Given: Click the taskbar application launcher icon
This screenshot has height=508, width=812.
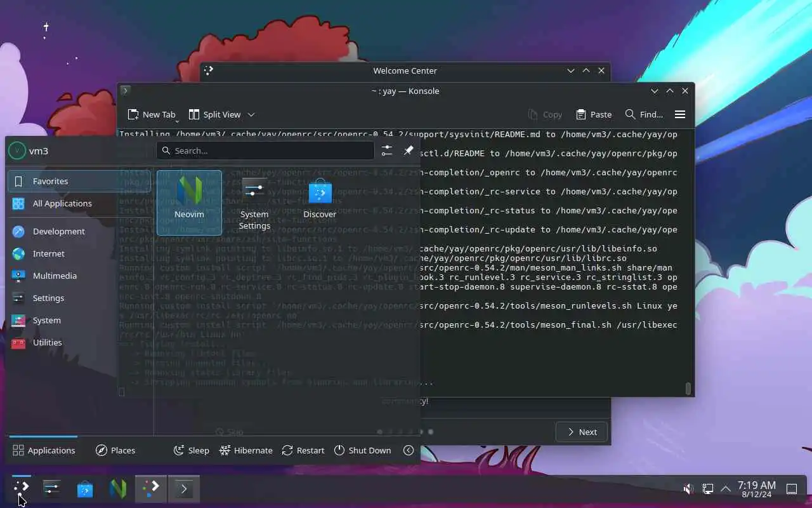Looking at the screenshot, I should tap(21, 488).
